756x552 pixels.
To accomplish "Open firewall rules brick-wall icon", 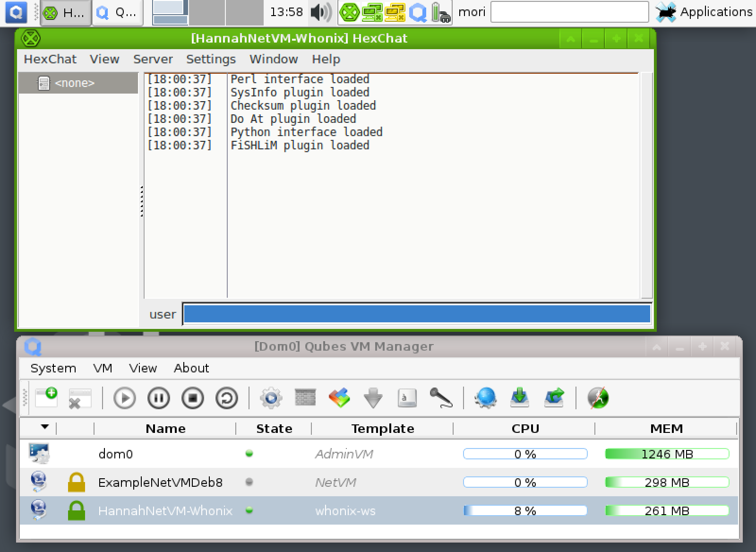I will tap(305, 398).
